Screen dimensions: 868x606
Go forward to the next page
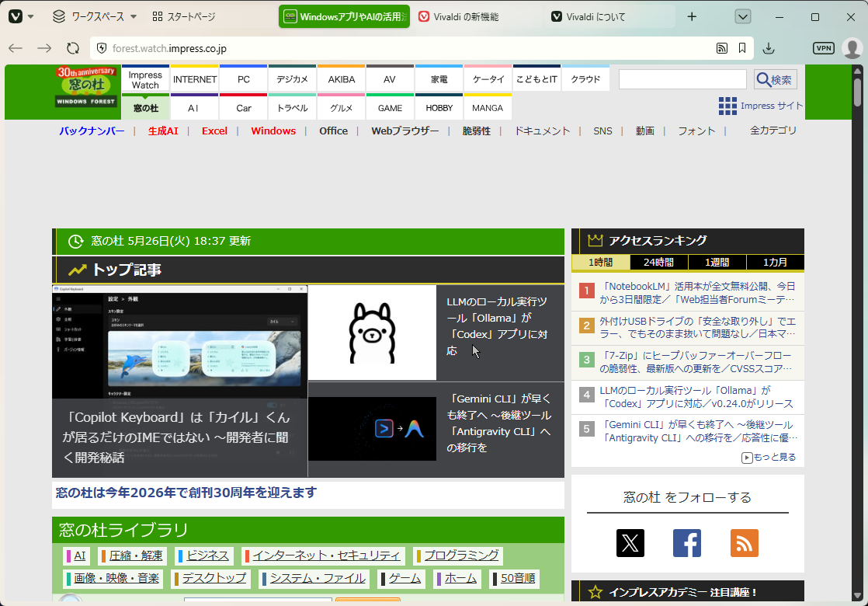tap(44, 48)
